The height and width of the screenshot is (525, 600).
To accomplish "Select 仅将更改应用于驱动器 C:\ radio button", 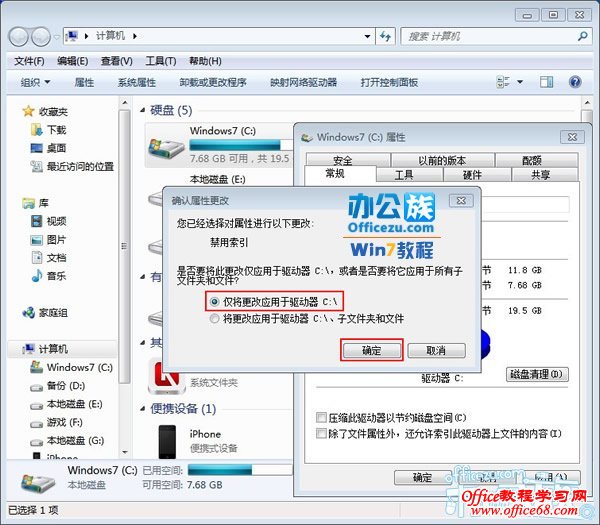I will (214, 302).
